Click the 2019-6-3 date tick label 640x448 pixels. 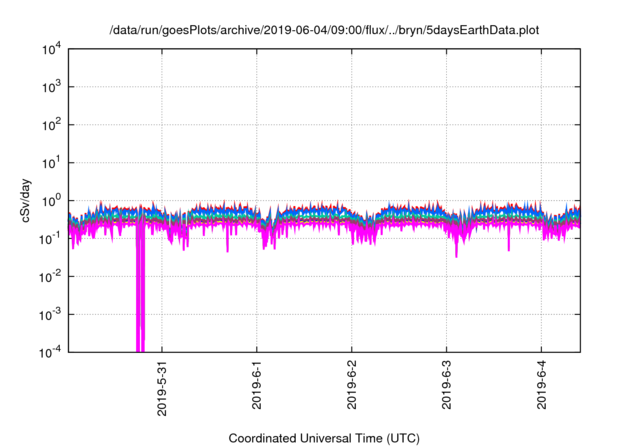pyautogui.click(x=446, y=384)
